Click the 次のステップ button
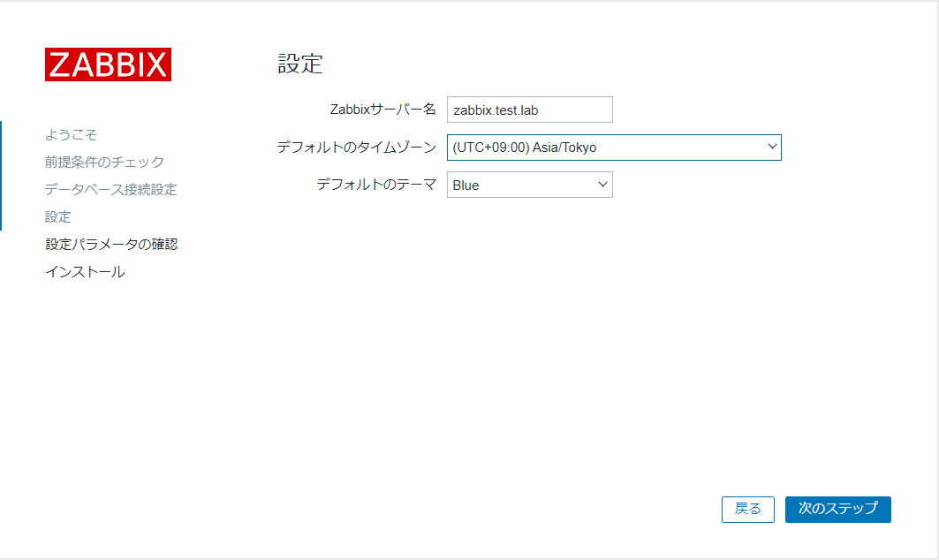This screenshot has width=939, height=560. pyautogui.click(x=837, y=510)
